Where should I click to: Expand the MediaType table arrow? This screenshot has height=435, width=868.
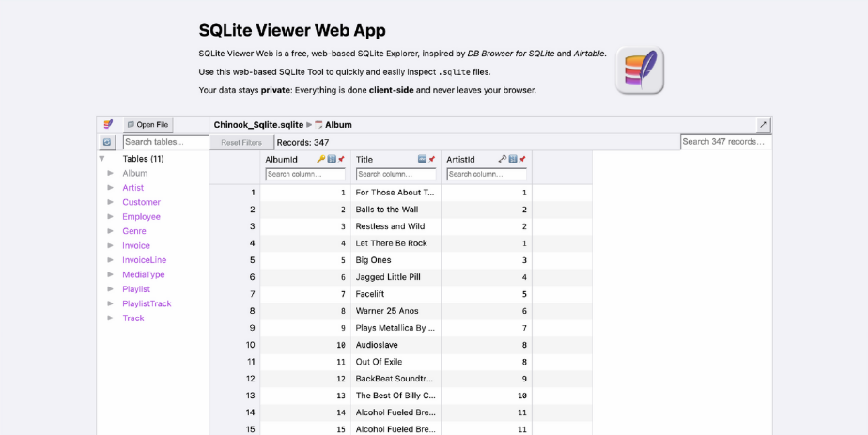[111, 274]
